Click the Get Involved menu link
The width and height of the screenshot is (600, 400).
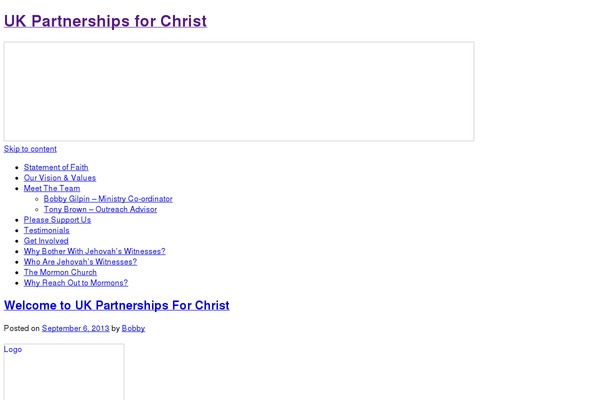46,241
